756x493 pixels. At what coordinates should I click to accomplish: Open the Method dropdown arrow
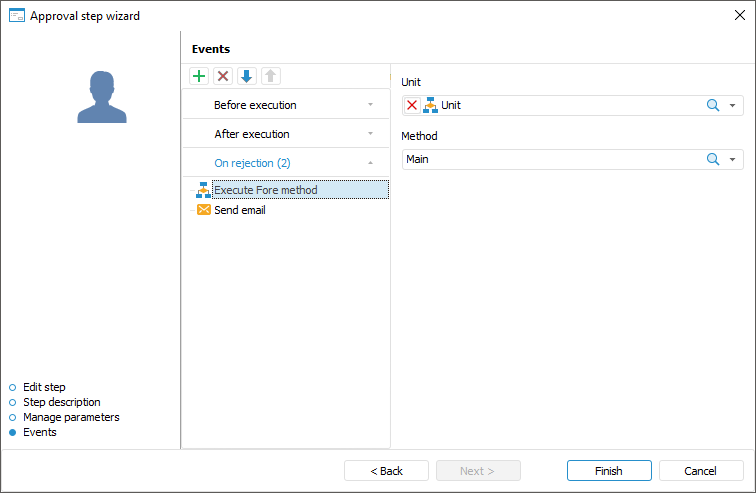pyautogui.click(x=732, y=159)
